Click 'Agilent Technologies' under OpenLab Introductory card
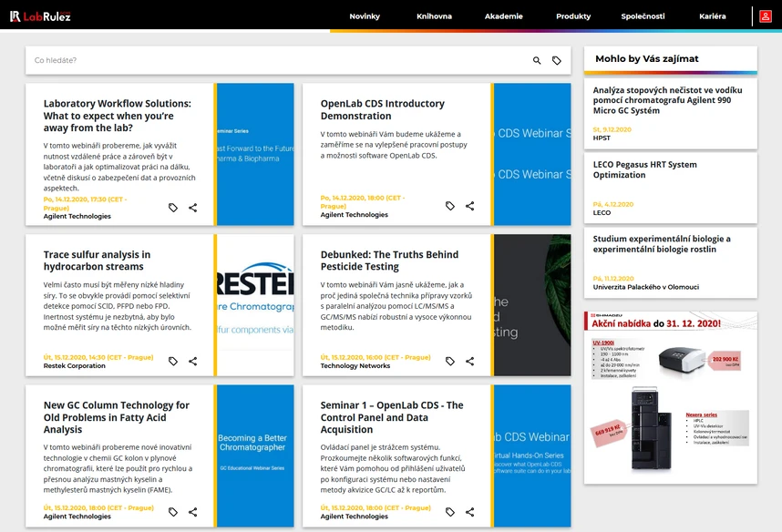Screen dimensions: 782x532 (x=355, y=214)
